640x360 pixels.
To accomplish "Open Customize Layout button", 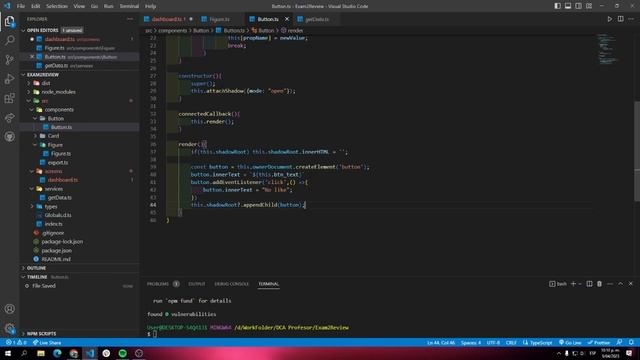I will point(589,6).
